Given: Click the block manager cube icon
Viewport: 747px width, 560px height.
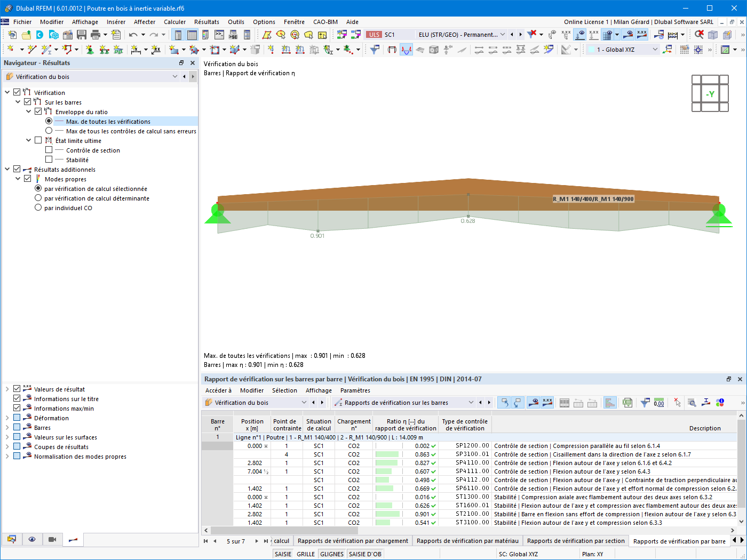Looking at the screenshot, I should click(x=54, y=35).
